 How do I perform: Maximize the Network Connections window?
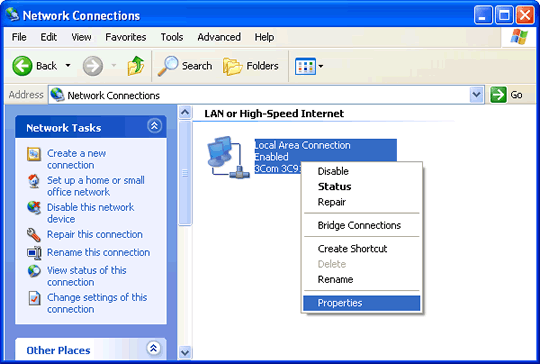(504, 15)
